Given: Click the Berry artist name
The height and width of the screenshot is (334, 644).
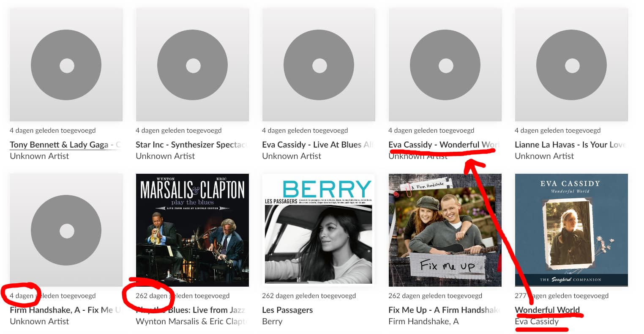Looking at the screenshot, I should click(x=272, y=321).
